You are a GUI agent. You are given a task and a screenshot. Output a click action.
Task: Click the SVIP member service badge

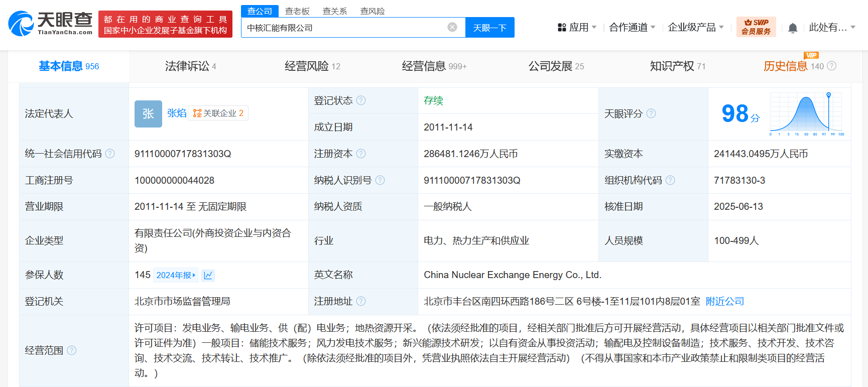[756, 27]
